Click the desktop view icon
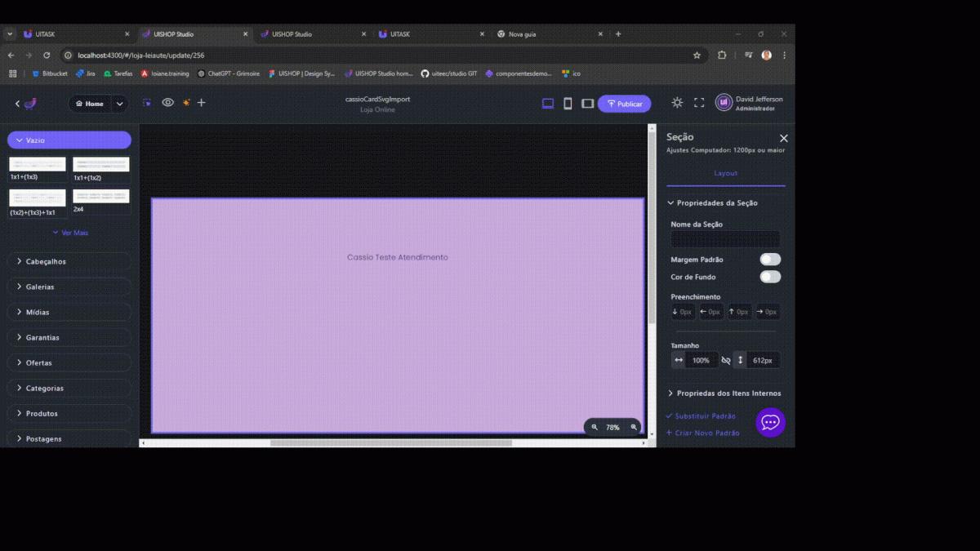 point(548,104)
